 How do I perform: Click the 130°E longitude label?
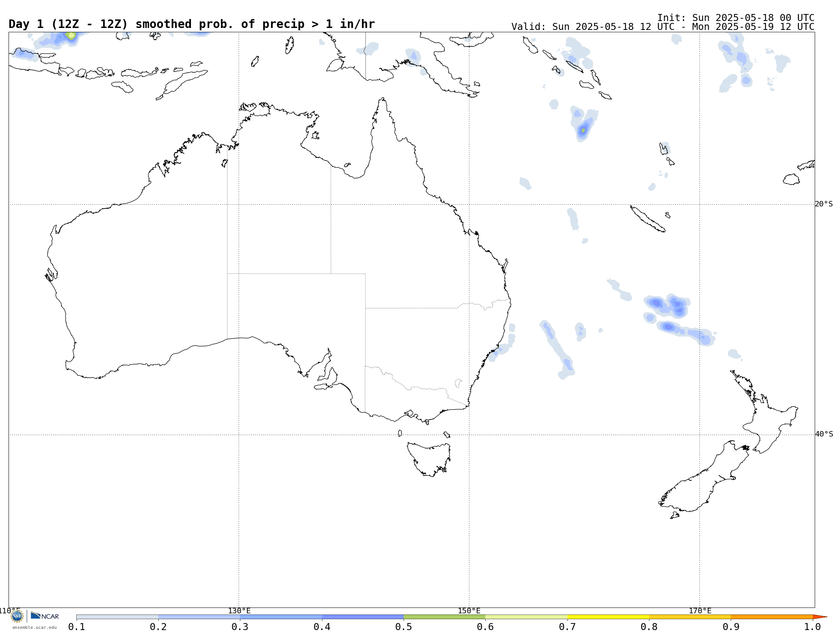(239, 611)
